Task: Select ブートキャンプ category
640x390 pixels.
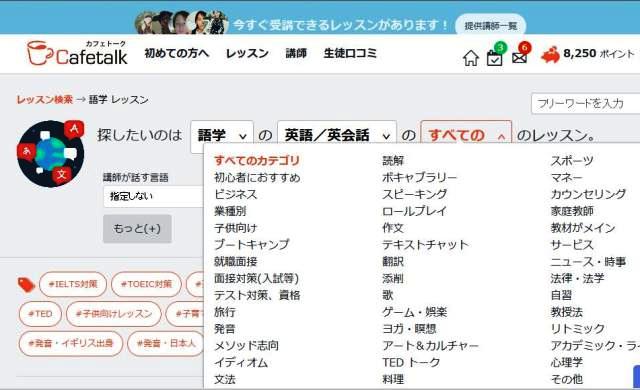Action: tap(252, 245)
